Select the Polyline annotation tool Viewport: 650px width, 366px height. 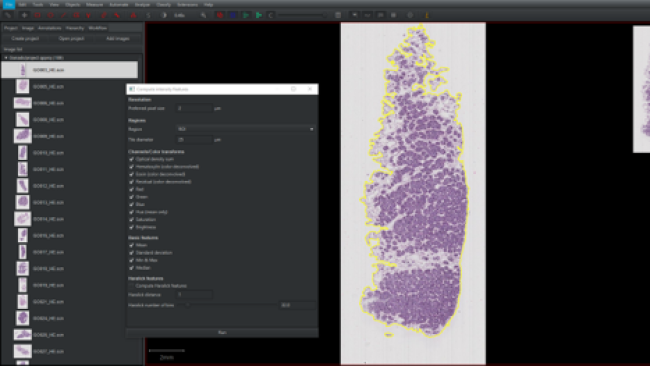pos(89,15)
